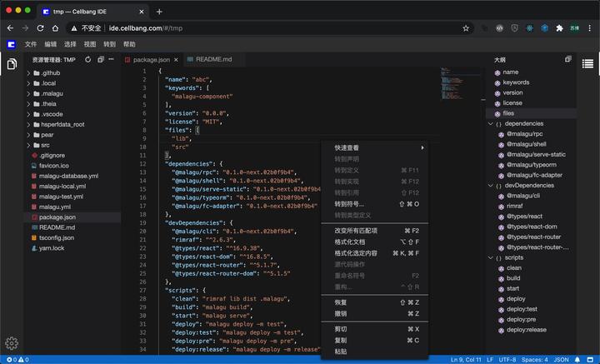Choose 格式化文档 in context menu
600x364 pixels.
pyautogui.click(x=375, y=242)
